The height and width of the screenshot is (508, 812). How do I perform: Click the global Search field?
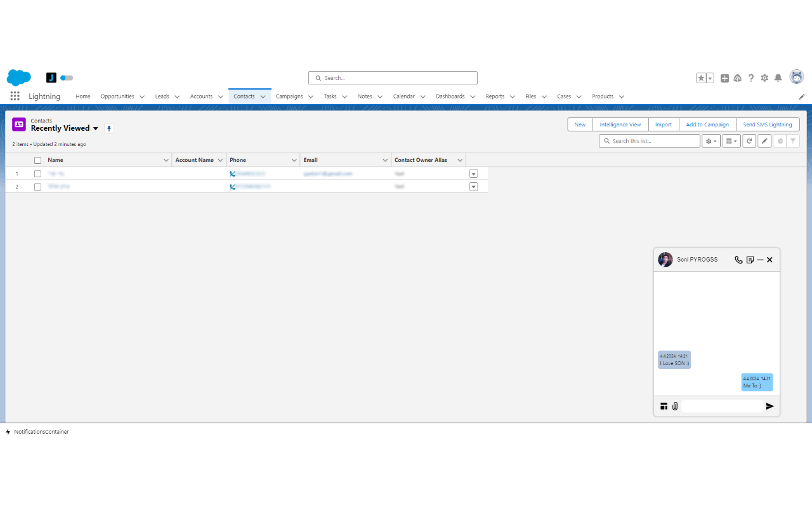coord(393,78)
